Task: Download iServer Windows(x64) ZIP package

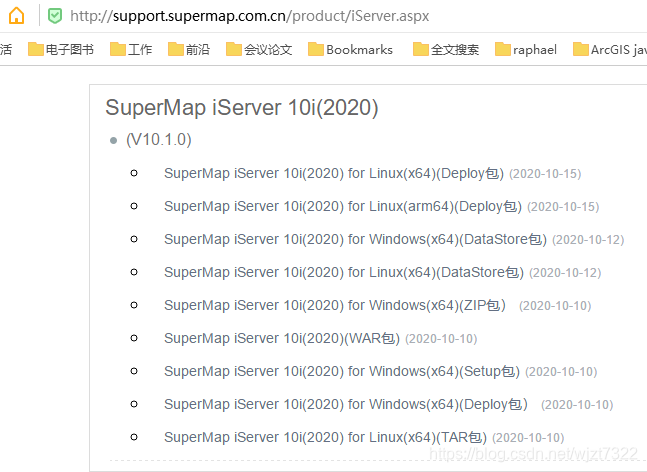Action: (x=335, y=305)
